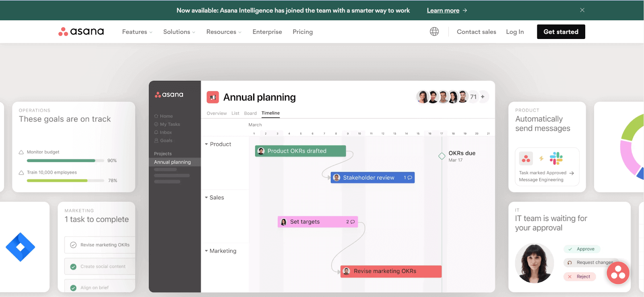The height and width of the screenshot is (297, 644).
Task: Click the Train 10,000 employees triangle icon
Action: (21, 173)
